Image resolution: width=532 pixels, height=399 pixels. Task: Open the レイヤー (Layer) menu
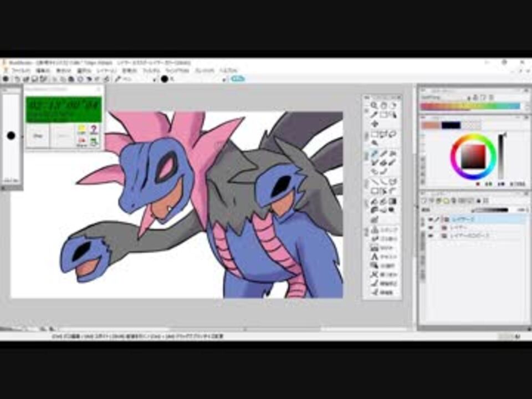coord(106,70)
